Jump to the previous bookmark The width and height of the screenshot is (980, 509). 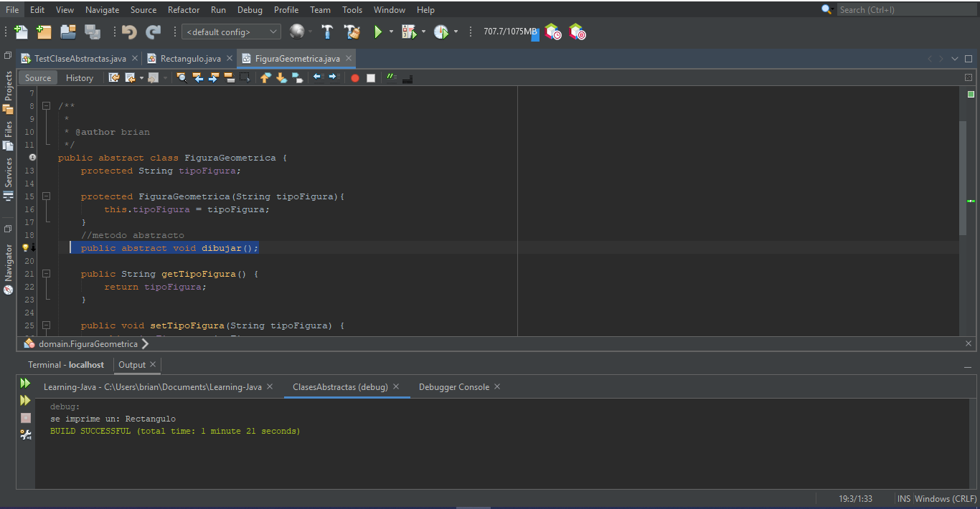point(265,77)
